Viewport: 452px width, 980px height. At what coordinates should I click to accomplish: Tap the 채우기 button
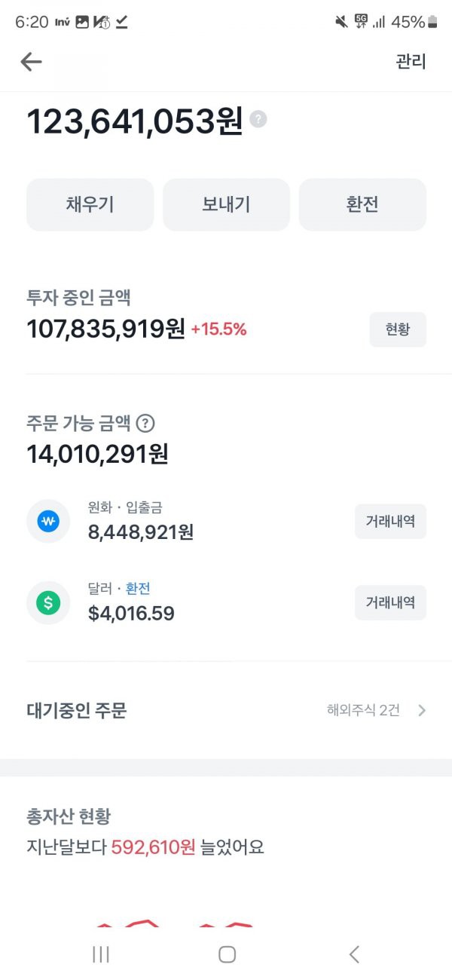[x=90, y=204]
